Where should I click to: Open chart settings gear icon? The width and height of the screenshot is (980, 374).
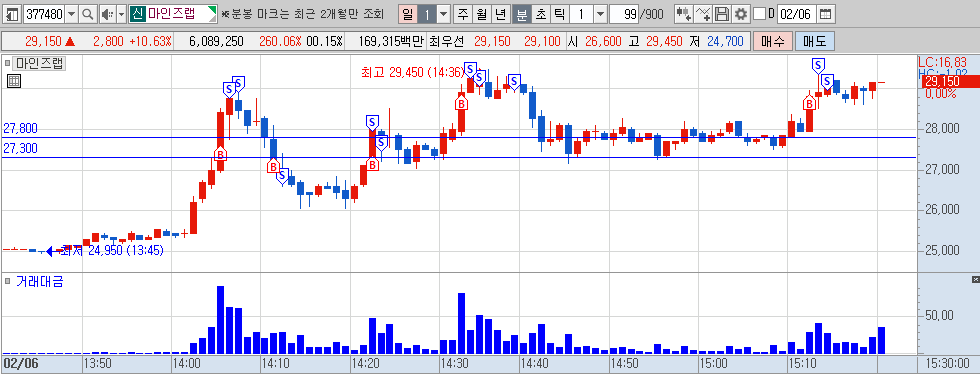click(741, 14)
